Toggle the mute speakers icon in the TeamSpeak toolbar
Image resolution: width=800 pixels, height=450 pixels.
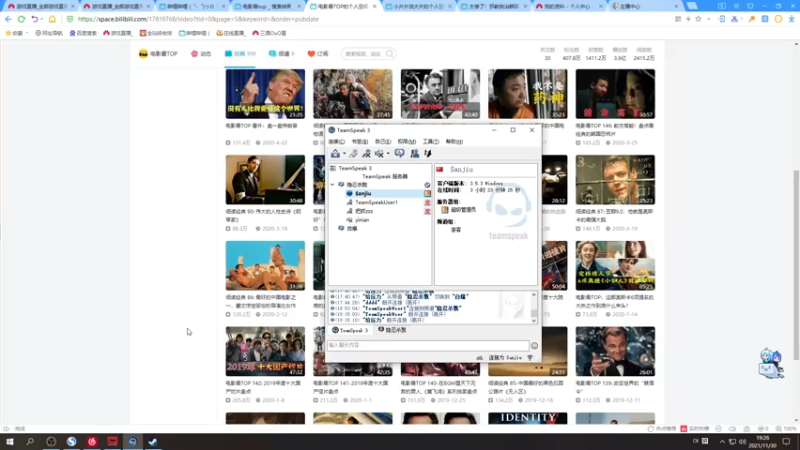[x=379, y=154]
